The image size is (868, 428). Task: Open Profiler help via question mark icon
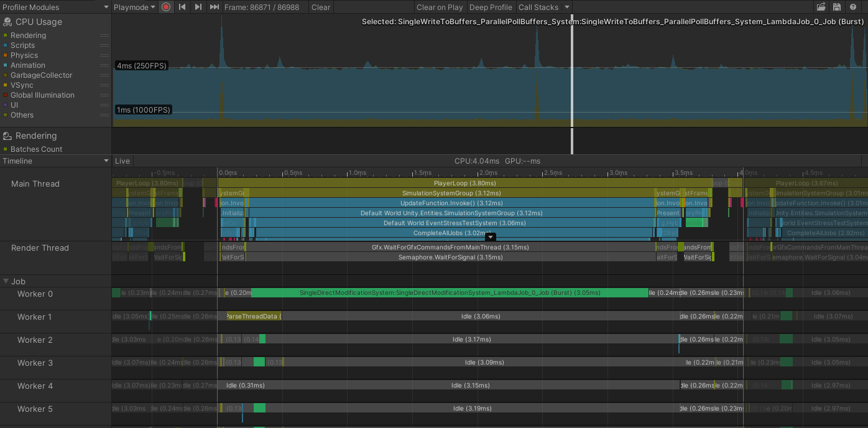point(853,7)
